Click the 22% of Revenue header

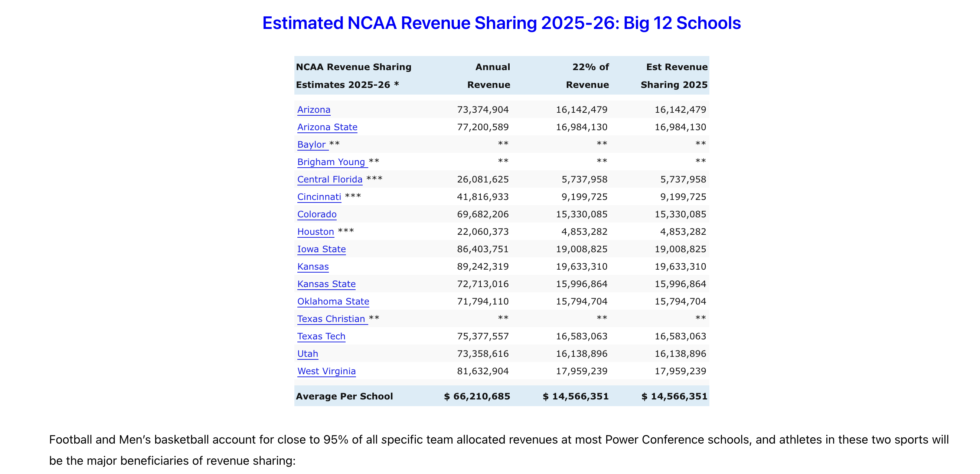587,76
